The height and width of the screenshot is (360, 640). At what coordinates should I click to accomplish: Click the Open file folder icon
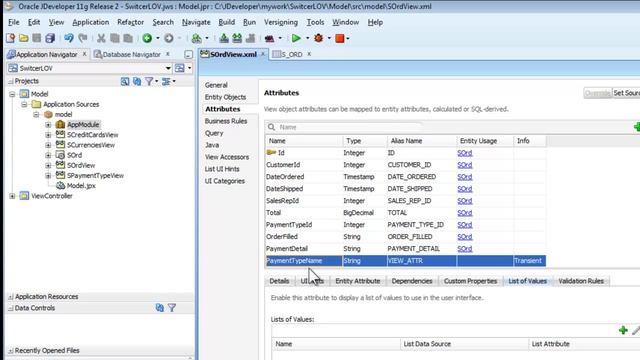point(24,38)
